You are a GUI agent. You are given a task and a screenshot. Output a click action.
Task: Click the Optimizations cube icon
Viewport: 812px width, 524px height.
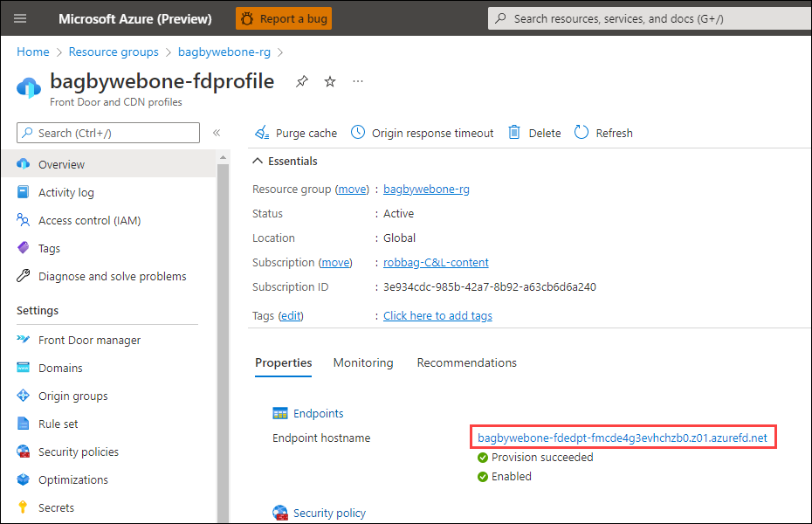[24, 479]
